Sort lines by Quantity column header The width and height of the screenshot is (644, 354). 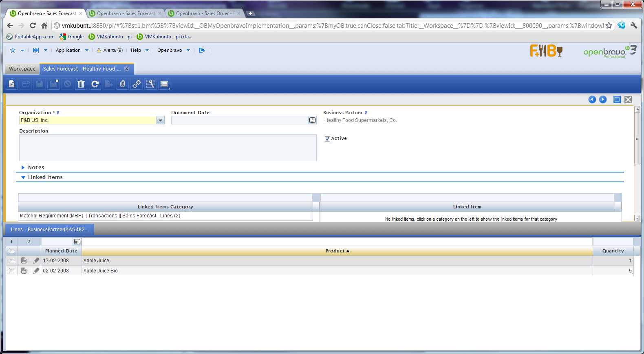tap(613, 251)
